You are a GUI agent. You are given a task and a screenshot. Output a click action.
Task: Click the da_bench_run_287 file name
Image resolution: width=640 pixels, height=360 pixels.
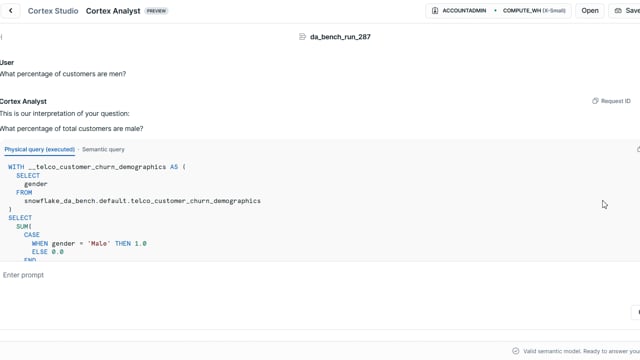tap(340, 37)
